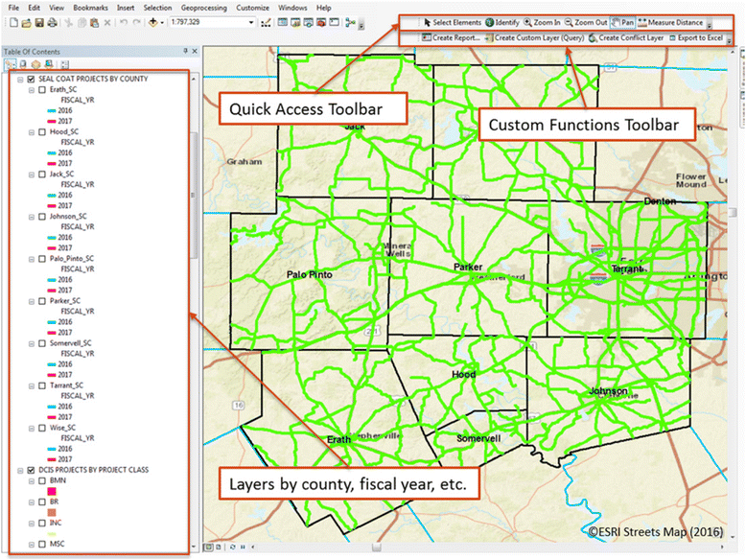Open the map scale dropdown
This screenshot has height=560, width=746.
[x=251, y=22]
